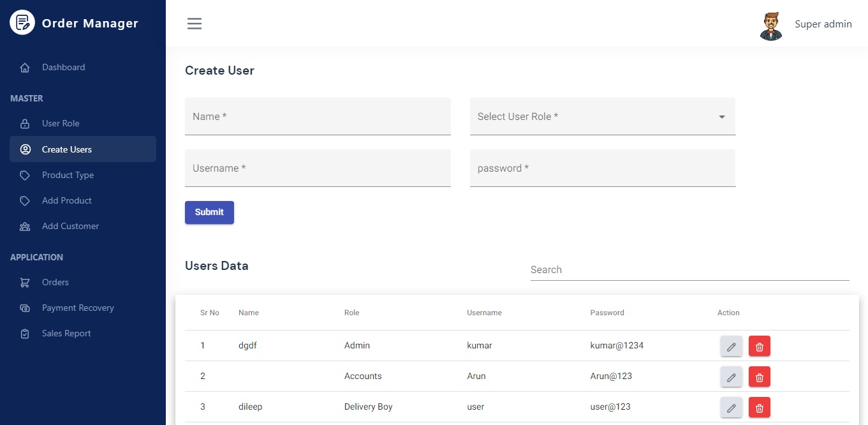This screenshot has height=425, width=868.
Task: Navigate to Add Customer page
Action: tap(70, 226)
